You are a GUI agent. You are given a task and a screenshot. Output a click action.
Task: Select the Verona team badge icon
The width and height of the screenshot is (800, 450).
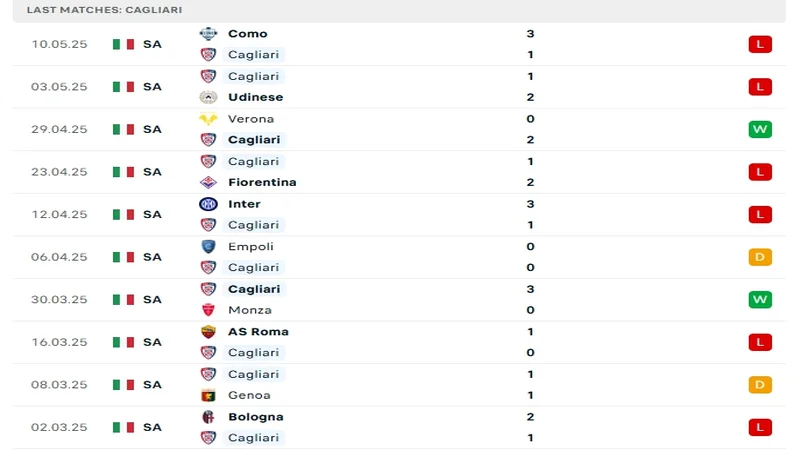pyautogui.click(x=208, y=118)
